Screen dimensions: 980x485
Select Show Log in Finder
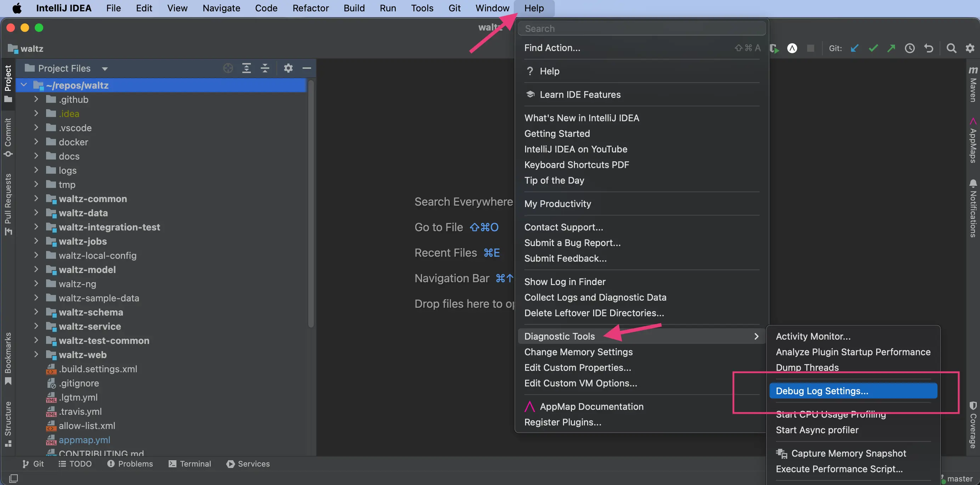(641, 282)
